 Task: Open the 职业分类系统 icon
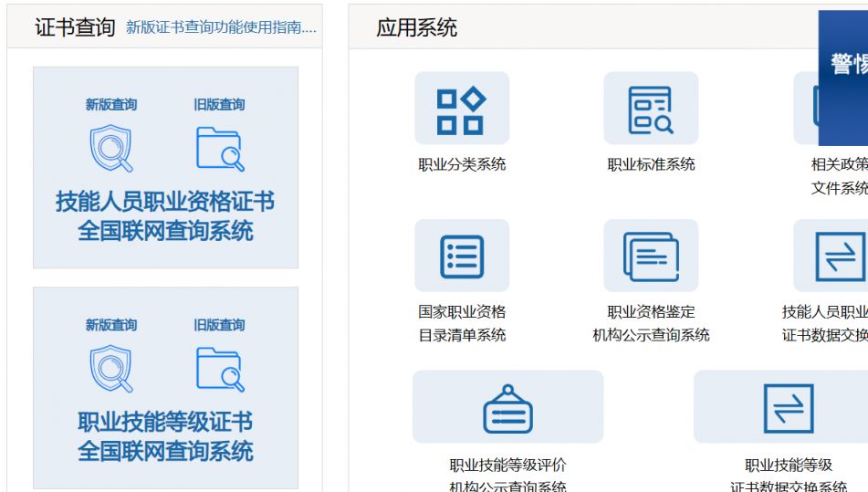click(x=462, y=108)
